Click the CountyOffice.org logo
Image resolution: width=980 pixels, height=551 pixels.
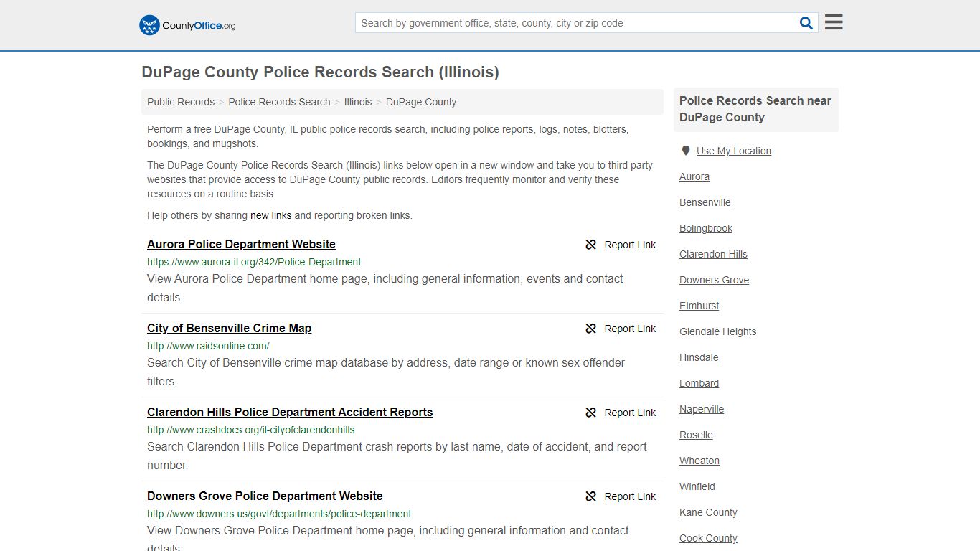tap(187, 25)
